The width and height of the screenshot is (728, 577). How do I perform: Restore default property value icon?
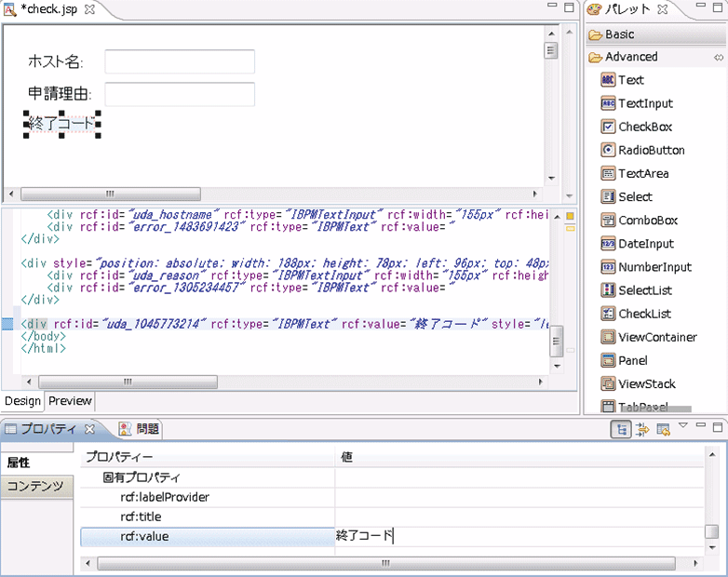click(664, 429)
